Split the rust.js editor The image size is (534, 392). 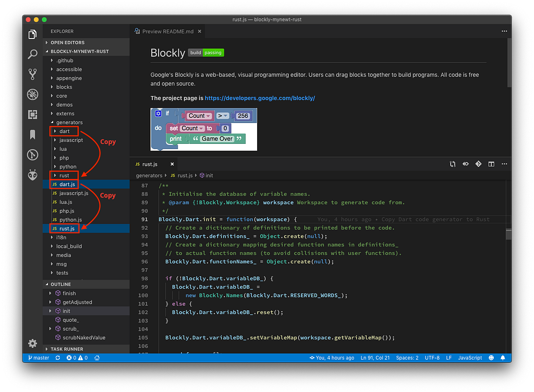(491, 164)
